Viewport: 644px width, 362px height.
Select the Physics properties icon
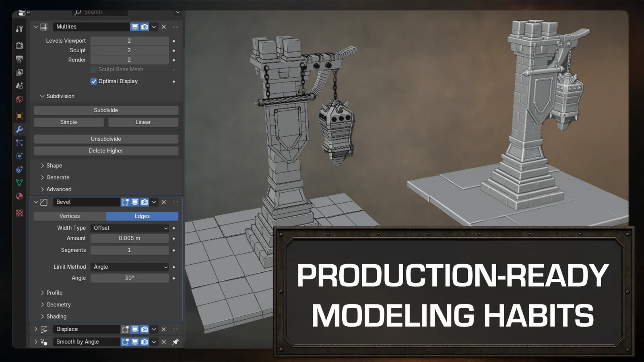19,156
